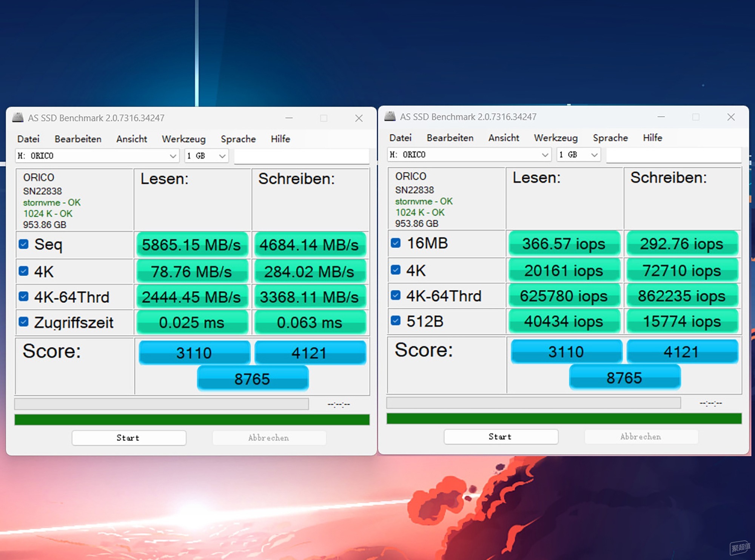This screenshot has height=560, width=755.
Task: Click Abbrechen button in right window
Action: 641,437
